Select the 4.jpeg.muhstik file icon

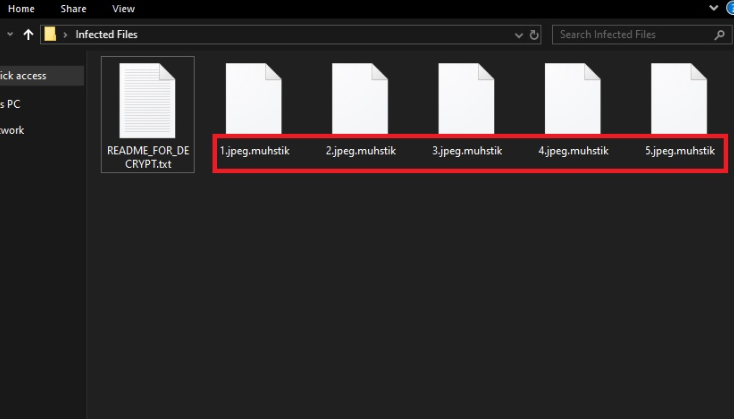pyautogui.click(x=573, y=98)
